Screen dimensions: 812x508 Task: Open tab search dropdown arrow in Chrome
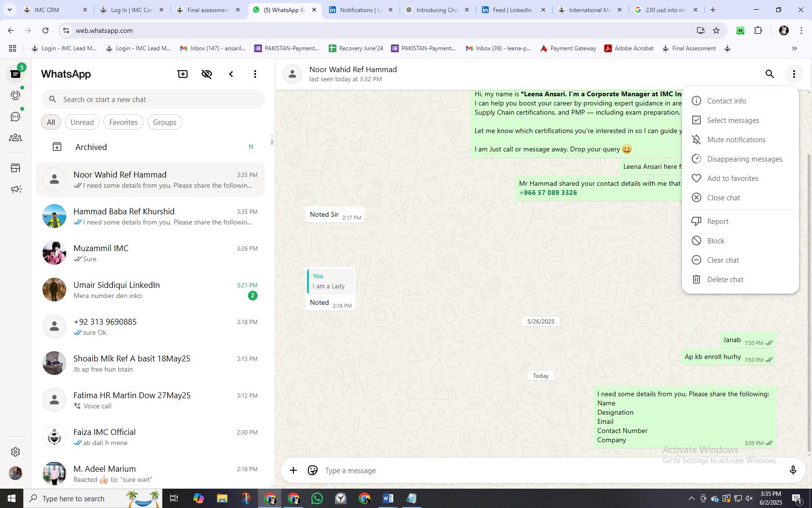point(9,10)
